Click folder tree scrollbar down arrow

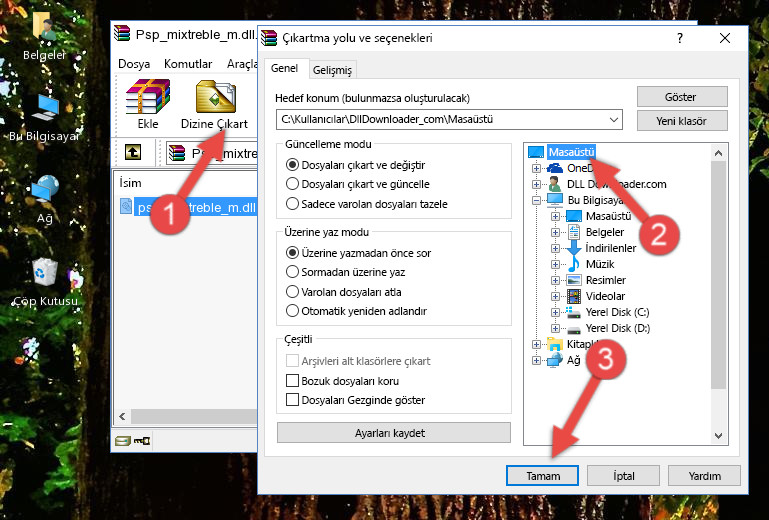[718, 436]
